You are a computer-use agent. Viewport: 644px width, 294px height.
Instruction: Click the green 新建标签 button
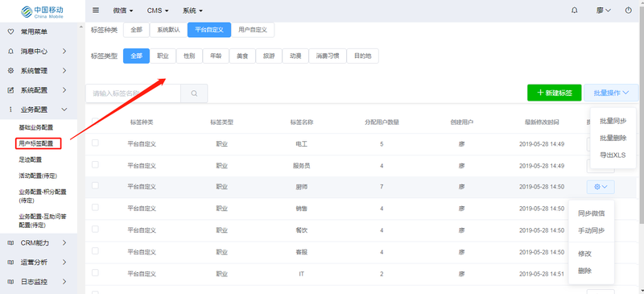(x=555, y=93)
